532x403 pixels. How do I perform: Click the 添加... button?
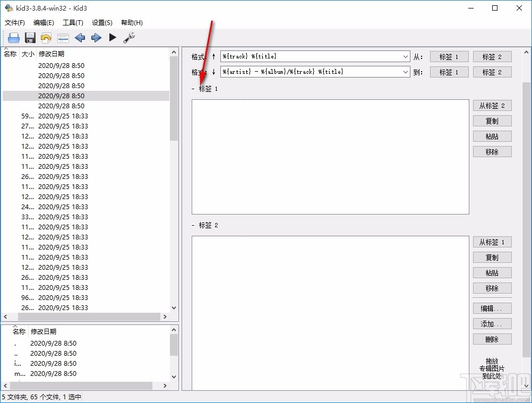(x=492, y=324)
